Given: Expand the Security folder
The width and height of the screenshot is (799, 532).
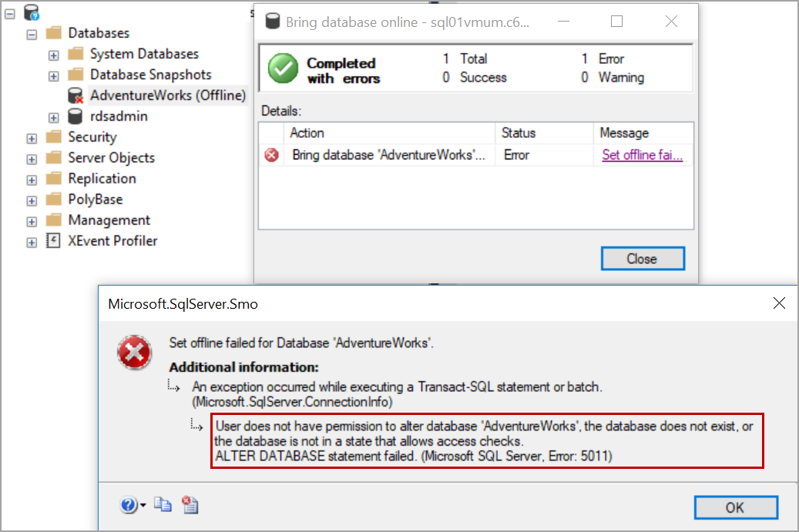Looking at the screenshot, I should click(x=32, y=139).
